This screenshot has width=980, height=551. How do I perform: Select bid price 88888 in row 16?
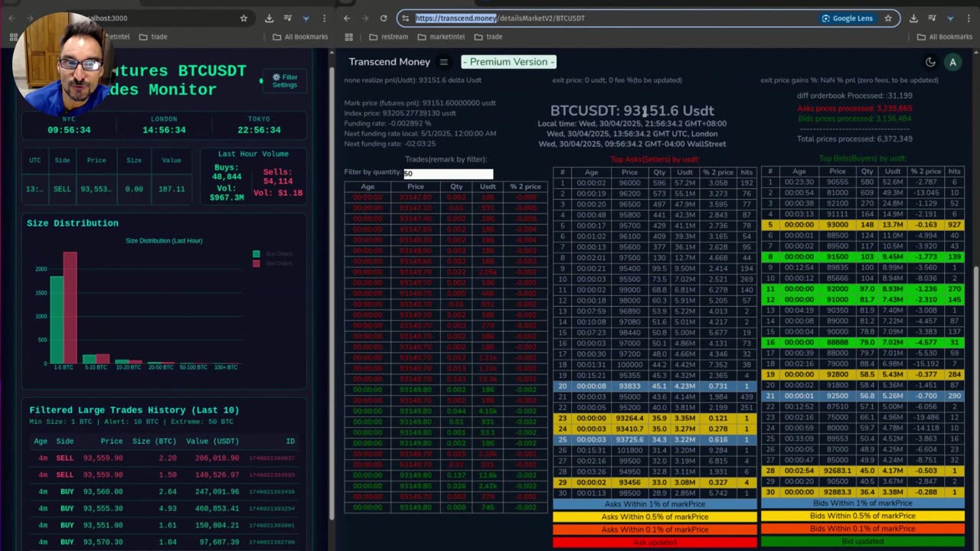click(838, 344)
